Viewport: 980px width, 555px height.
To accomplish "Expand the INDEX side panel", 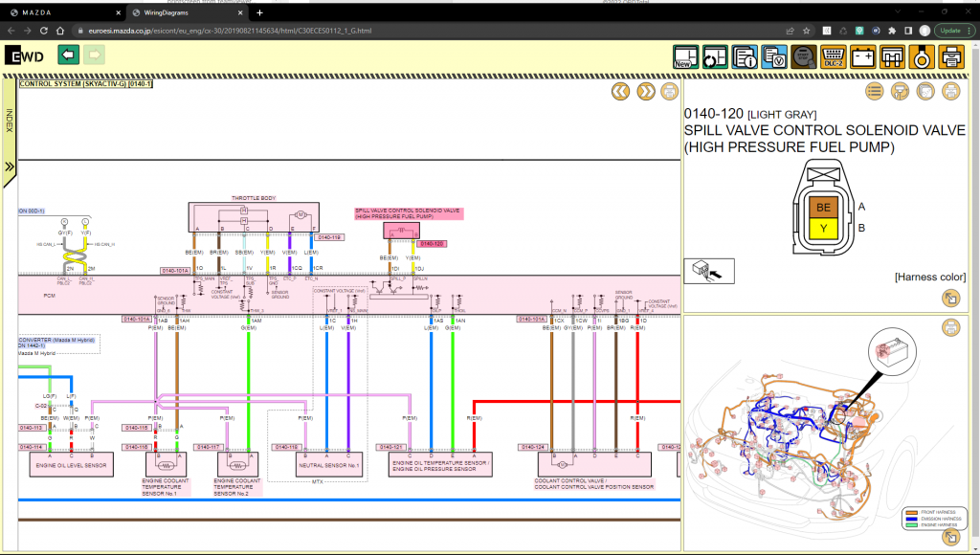I will [x=10, y=166].
